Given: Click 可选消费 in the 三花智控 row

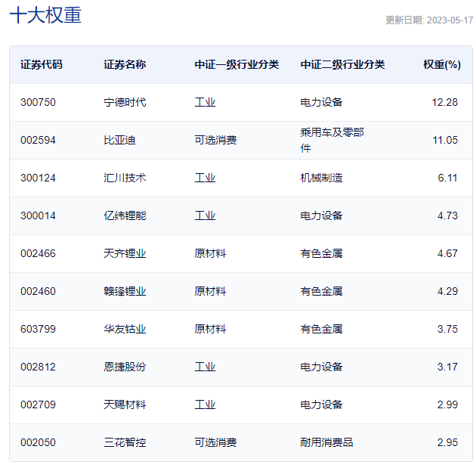Looking at the screenshot, I should tap(215, 443).
